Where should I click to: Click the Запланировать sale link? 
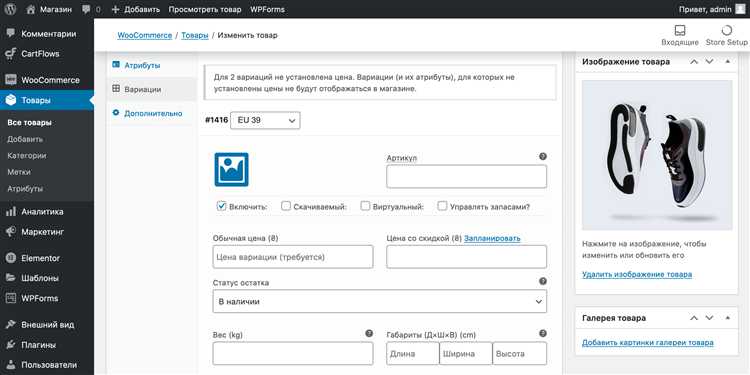tap(492, 238)
